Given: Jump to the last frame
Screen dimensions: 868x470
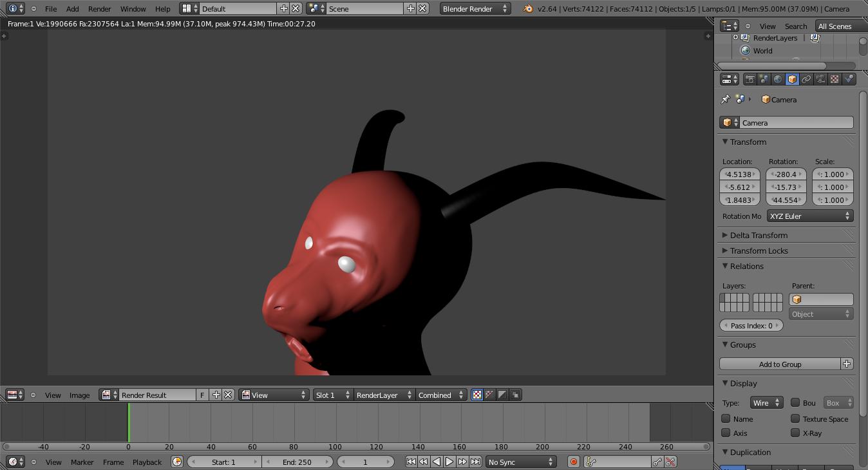Looking at the screenshot, I should click(475, 462).
